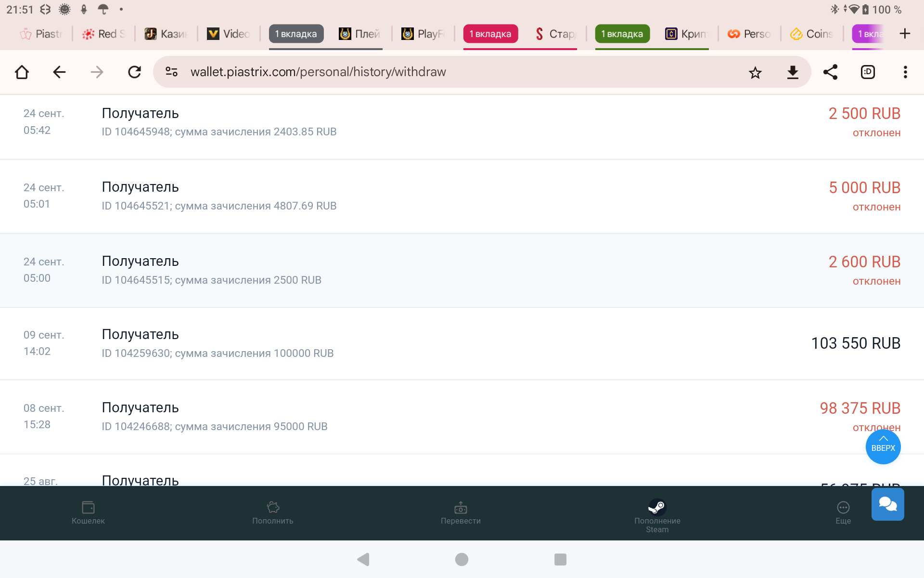Open a new tab with plus icon
The image size is (924, 578).
[x=905, y=34]
